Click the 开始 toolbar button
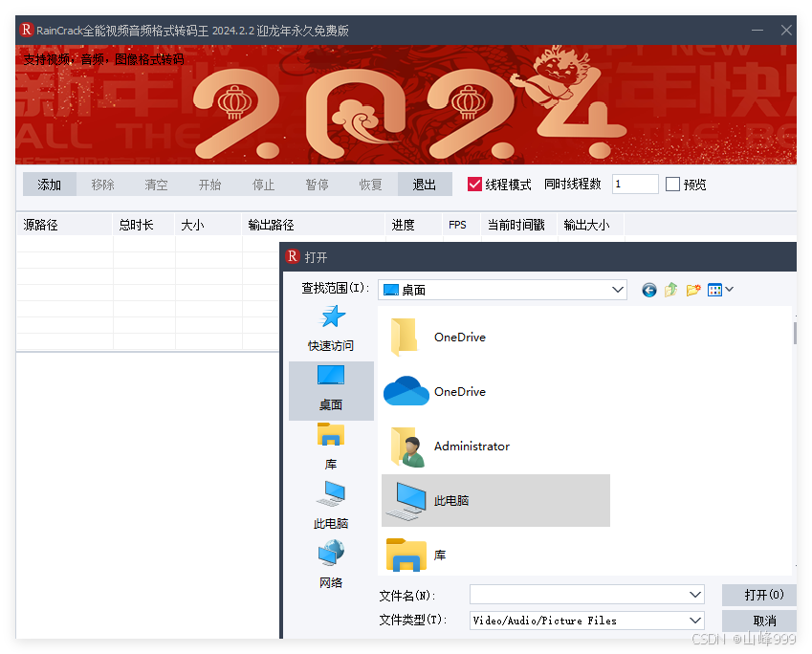This screenshot has width=812, height=654. 209,185
